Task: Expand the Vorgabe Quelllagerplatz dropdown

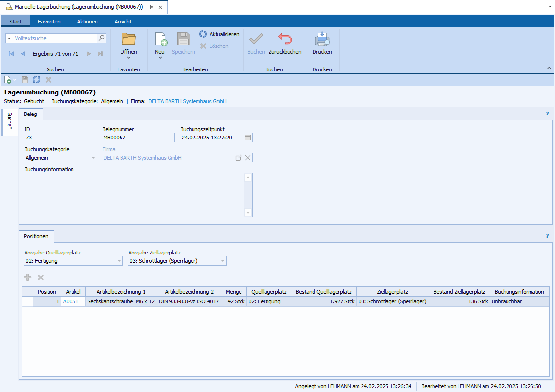Action: pos(119,261)
